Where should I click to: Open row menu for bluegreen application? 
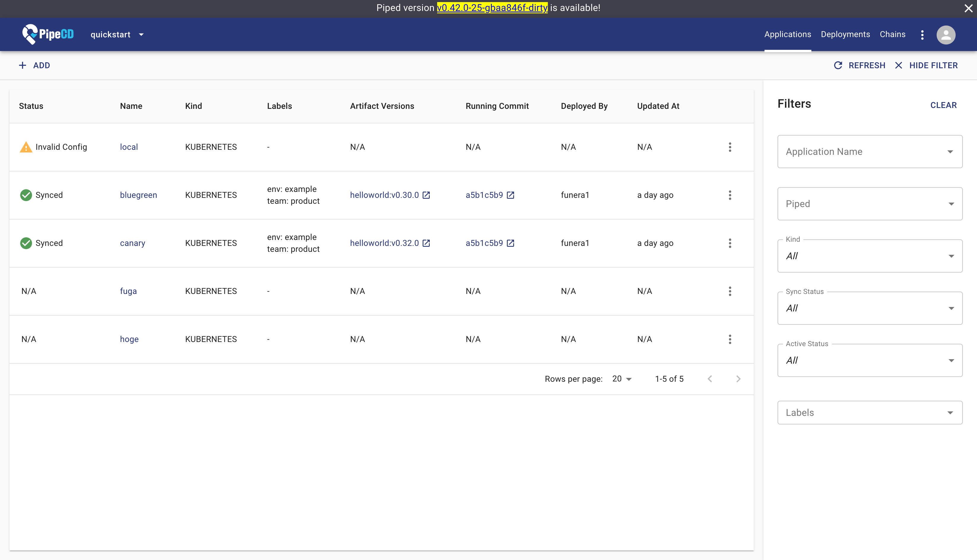(x=729, y=195)
